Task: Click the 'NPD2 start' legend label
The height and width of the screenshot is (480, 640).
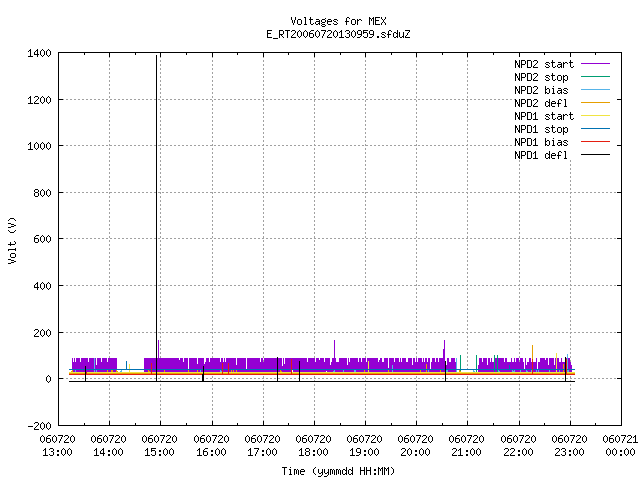Action: click(x=544, y=64)
